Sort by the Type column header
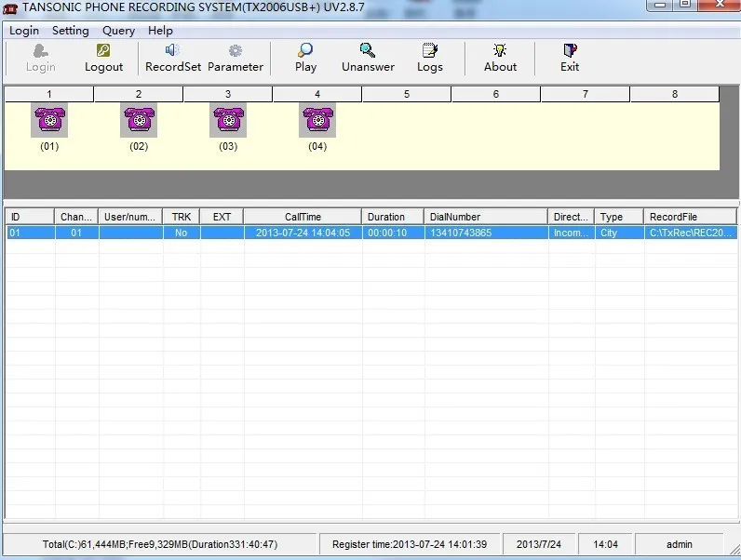The image size is (741, 560). (x=619, y=217)
